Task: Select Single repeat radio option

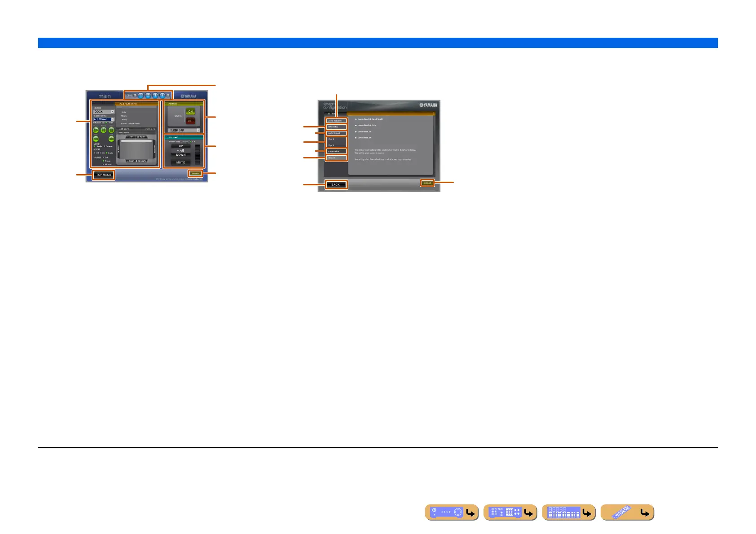Action: (106, 153)
